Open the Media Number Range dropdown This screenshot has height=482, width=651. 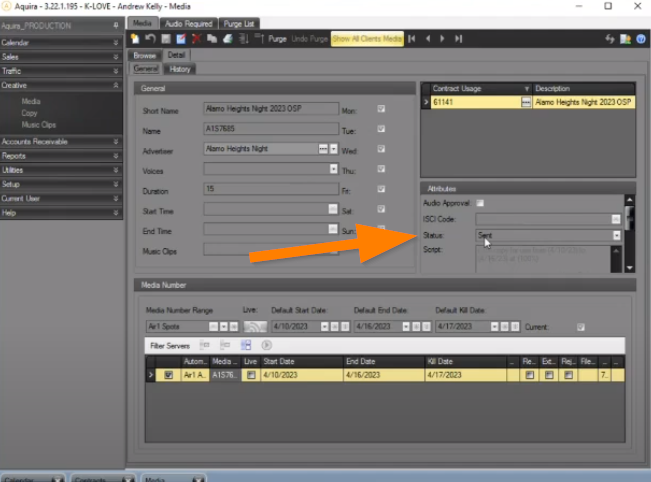223,327
